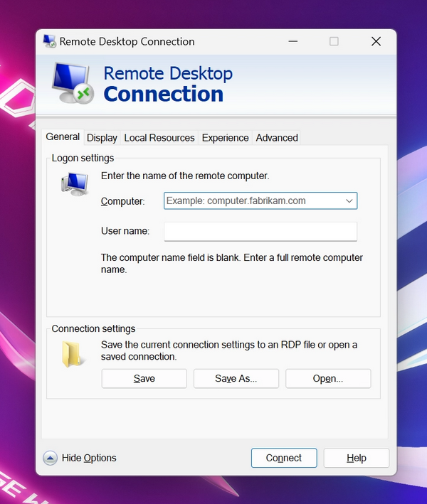Close the Remote Desktop Connection window
Screen dimensions: 427x504
click(x=376, y=41)
